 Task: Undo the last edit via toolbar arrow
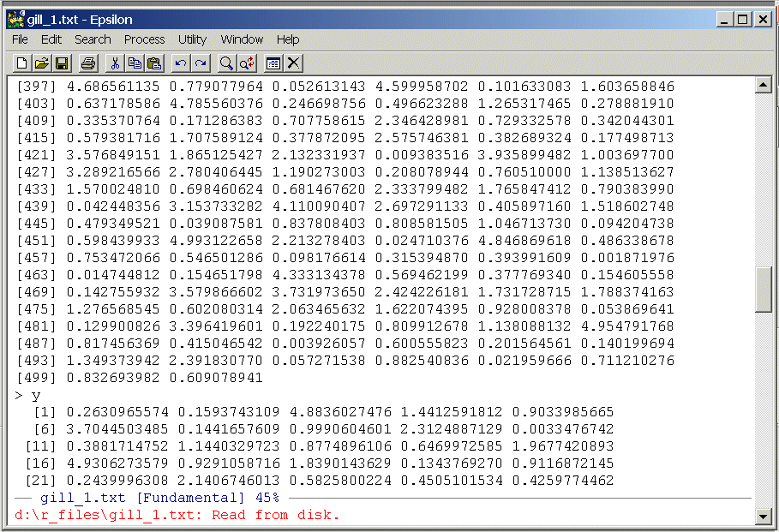click(x=181, y=63)
